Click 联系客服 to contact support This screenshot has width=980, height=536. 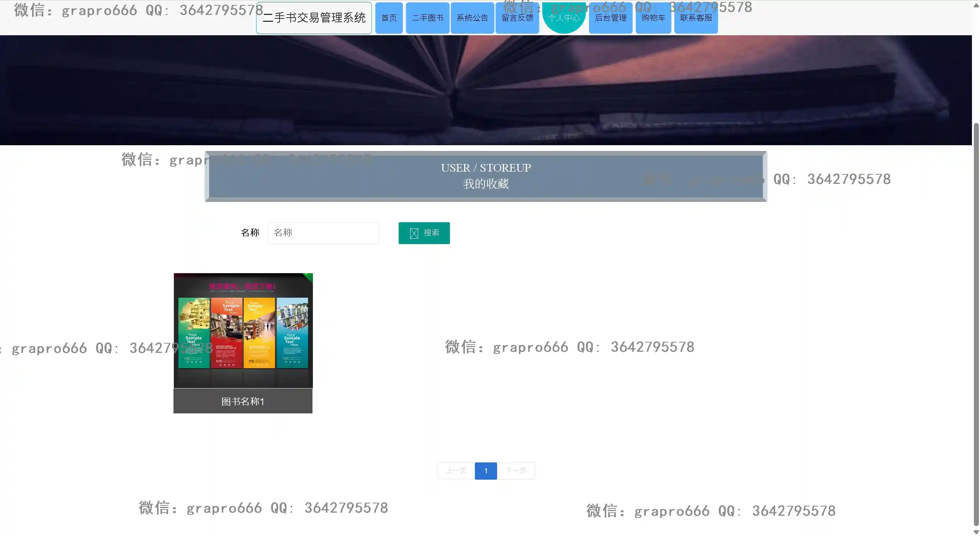point(695,18)
